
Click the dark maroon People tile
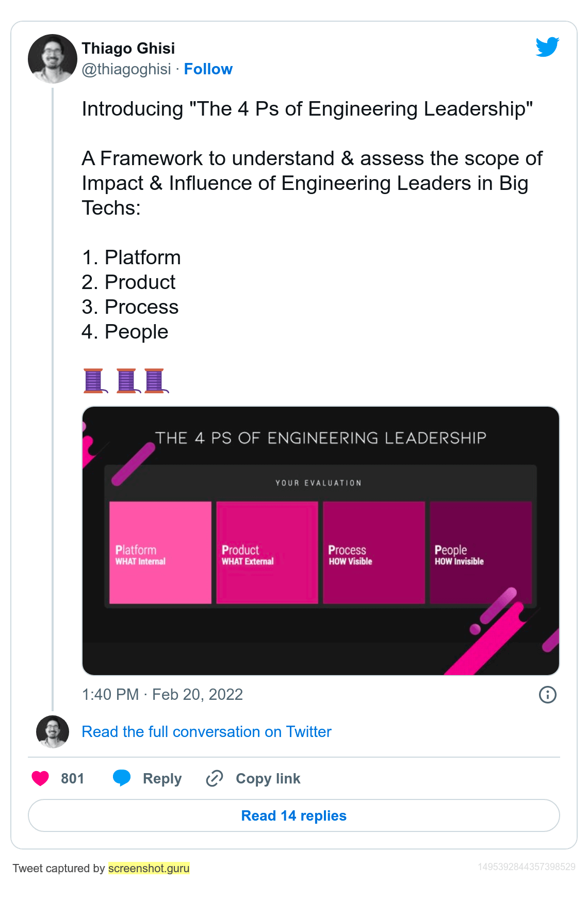pos(481,552)
